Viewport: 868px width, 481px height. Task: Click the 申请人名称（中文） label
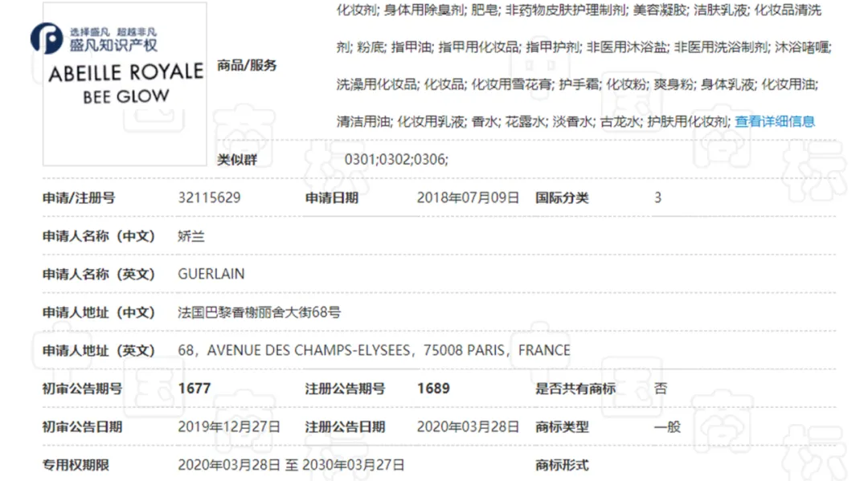(99, 237)
